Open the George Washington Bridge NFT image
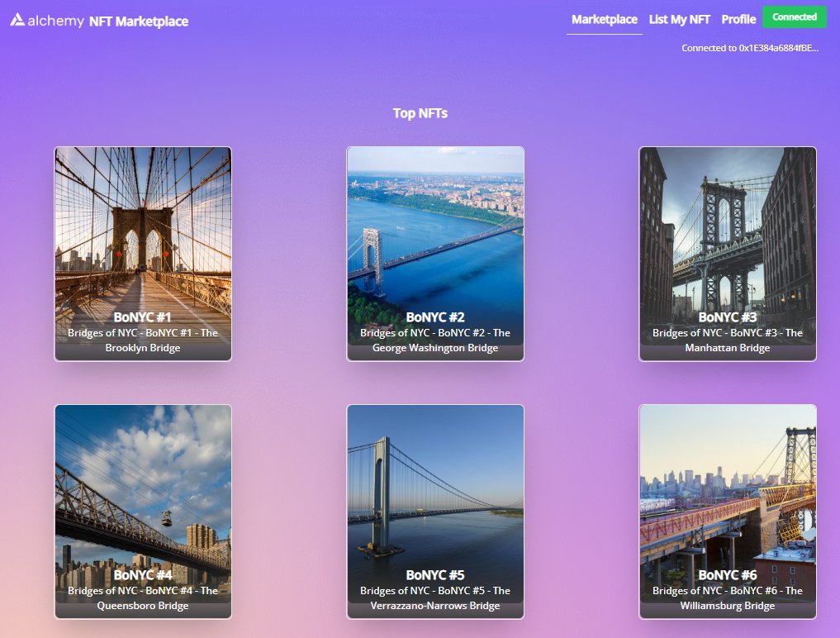The image size is (840, 638). pyautogui.click(x=435, y=223)
